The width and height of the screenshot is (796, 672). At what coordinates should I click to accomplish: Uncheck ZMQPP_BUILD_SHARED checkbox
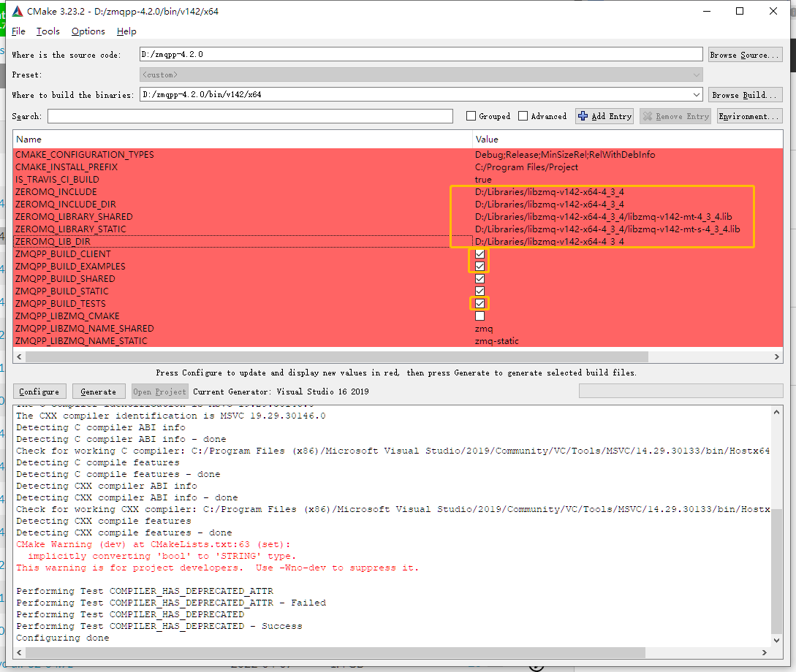480,279
